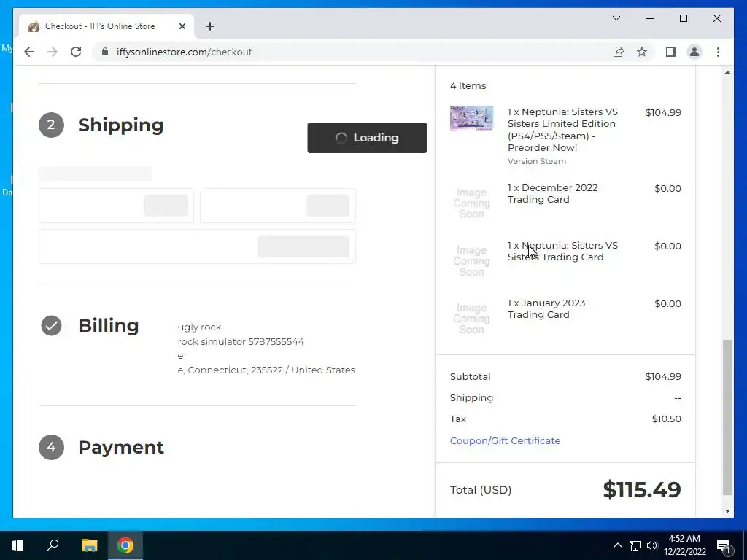Click the taskbar clock showing 4:52 AM
Viewport: 747px width, 560px height.
tap(684, 545)
